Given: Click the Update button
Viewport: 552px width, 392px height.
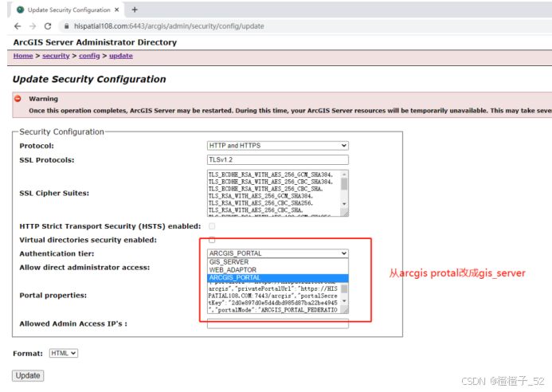Looking at the screenshot, I should [28, 375].
